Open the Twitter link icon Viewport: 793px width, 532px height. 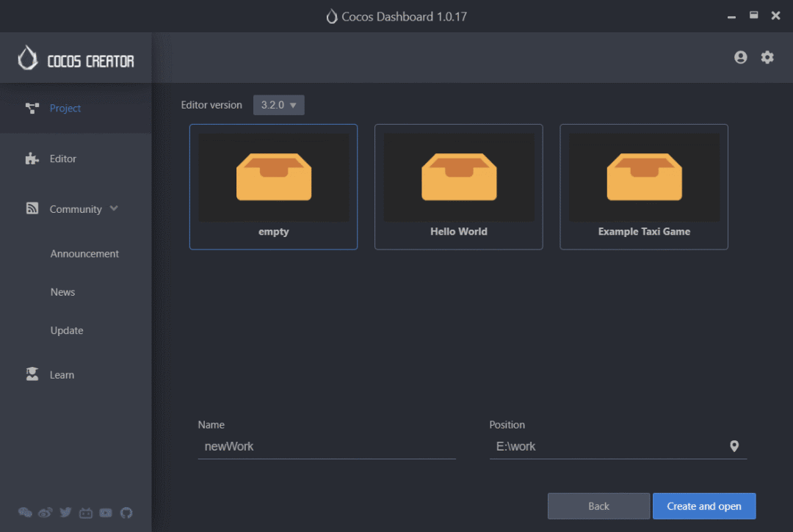tap(65, 512)
